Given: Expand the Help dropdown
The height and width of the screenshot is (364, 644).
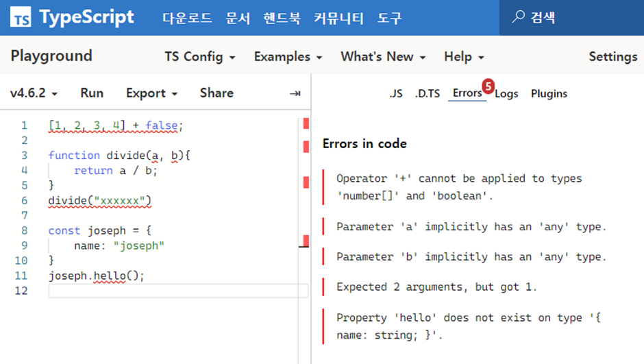Looking at the screenshot, I should pyautogui.click(x=464, y=57).
